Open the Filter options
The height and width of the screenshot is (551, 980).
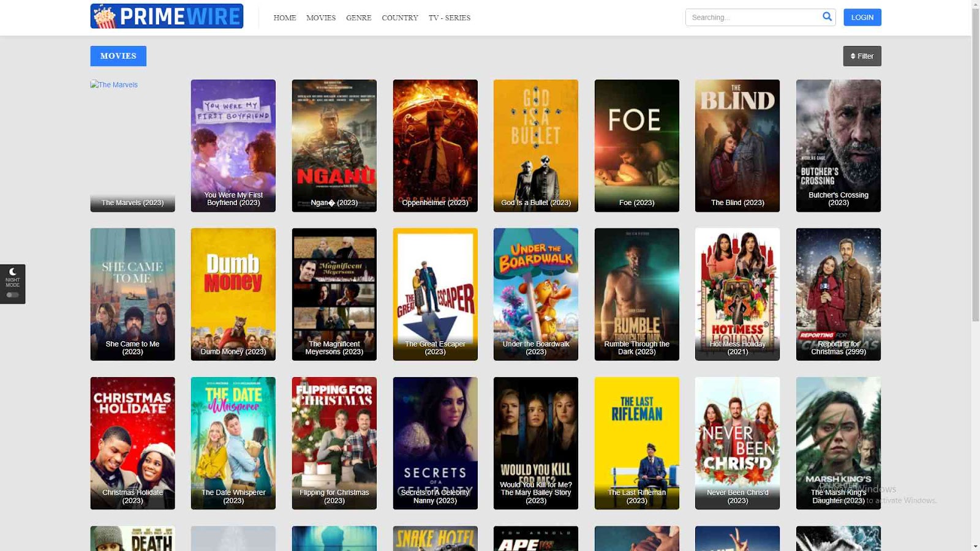(x=862, y=56)
